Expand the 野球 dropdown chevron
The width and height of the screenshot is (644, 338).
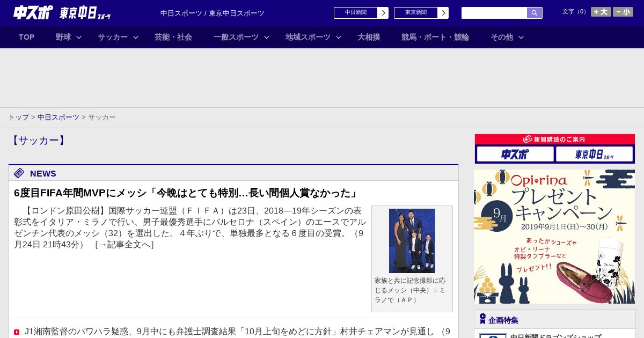point(79,37)
